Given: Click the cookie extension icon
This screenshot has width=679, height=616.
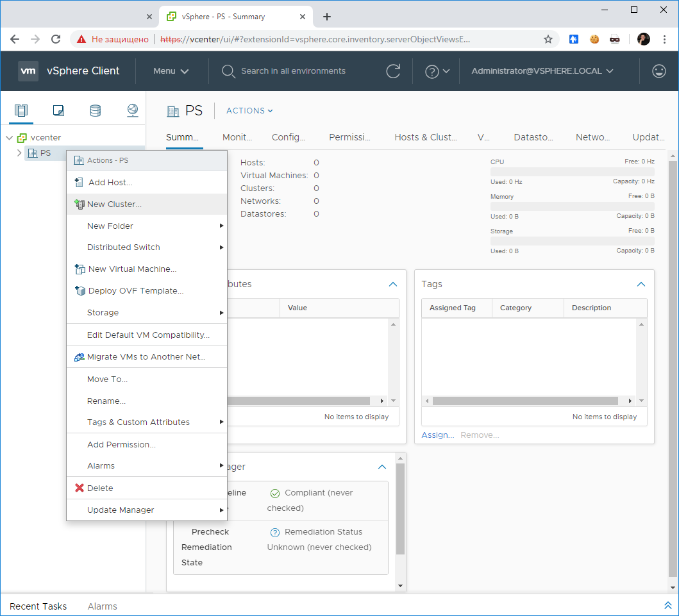Looking at the screenshot, I should 594,39.
